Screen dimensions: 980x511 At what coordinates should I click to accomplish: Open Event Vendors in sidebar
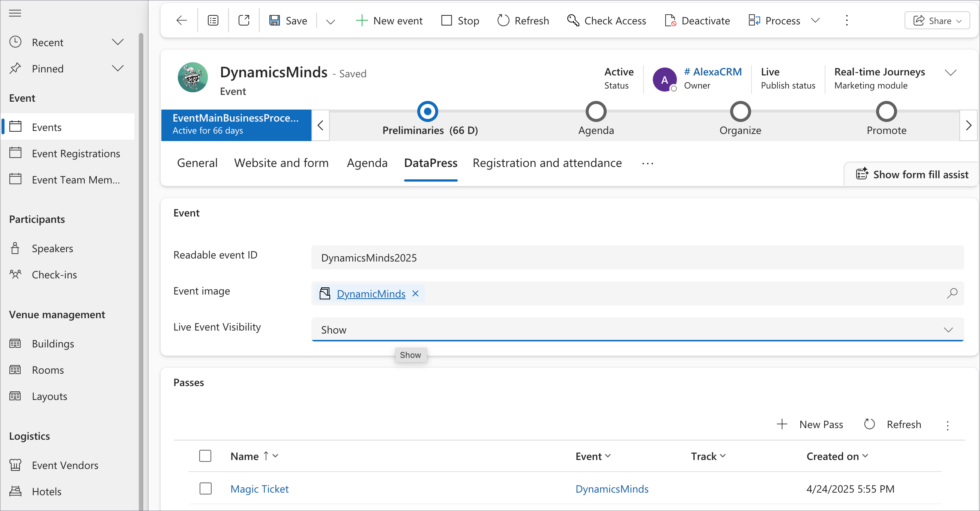point(68,465)
